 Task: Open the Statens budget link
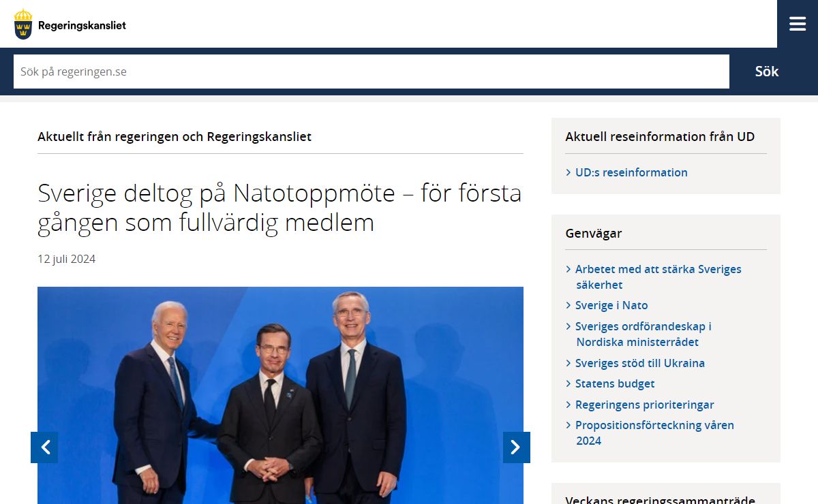tap(614, 383)
